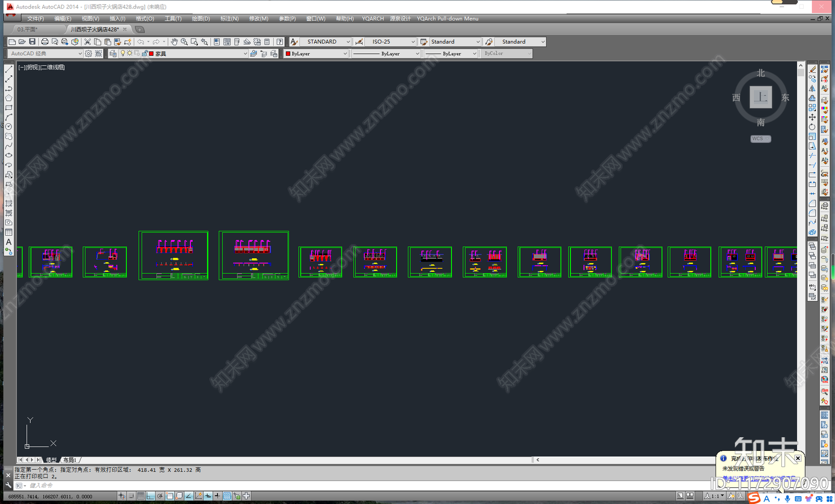Click 上 top face of ViewCube
This screenshot has width=835, height=504.
tap(761, 98)
